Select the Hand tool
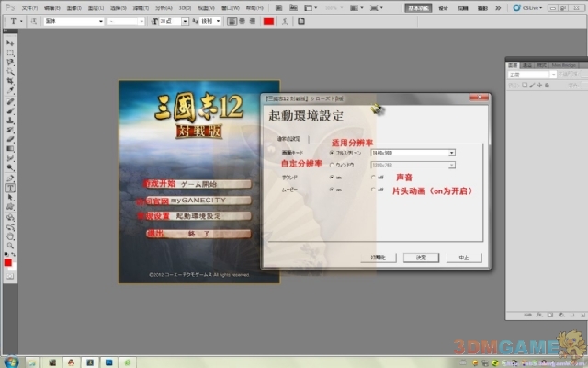The width and height of the screenshot is (588, 368). 10,236
